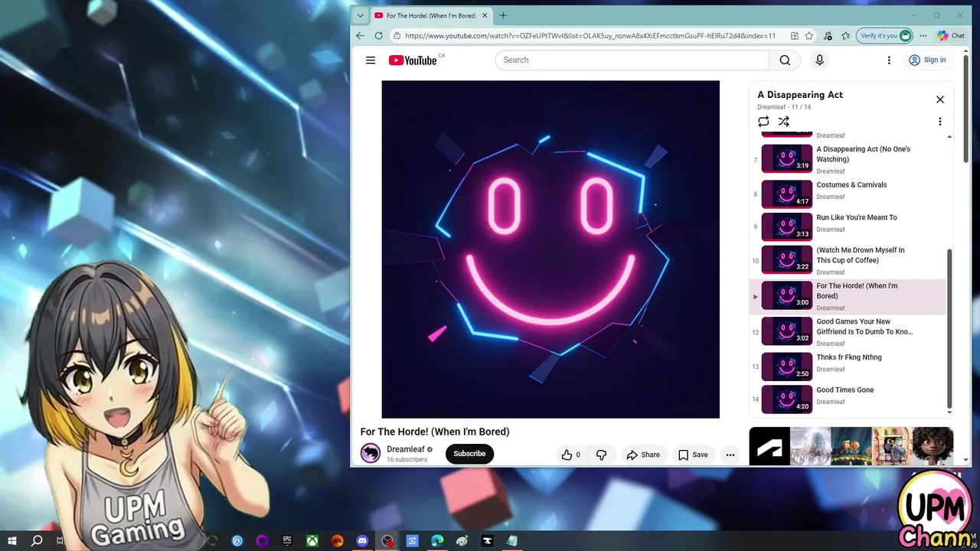Dislike the video with thumbs down
This screenshot has height=551, width=980.
coord(601,455)
